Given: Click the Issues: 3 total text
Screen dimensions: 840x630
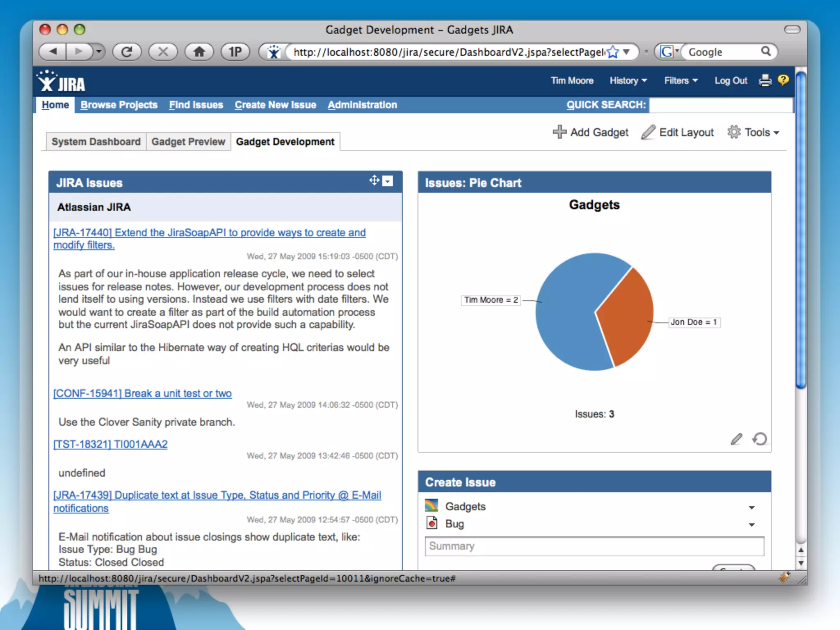Looking at the screenshot, I should point(594,414).
